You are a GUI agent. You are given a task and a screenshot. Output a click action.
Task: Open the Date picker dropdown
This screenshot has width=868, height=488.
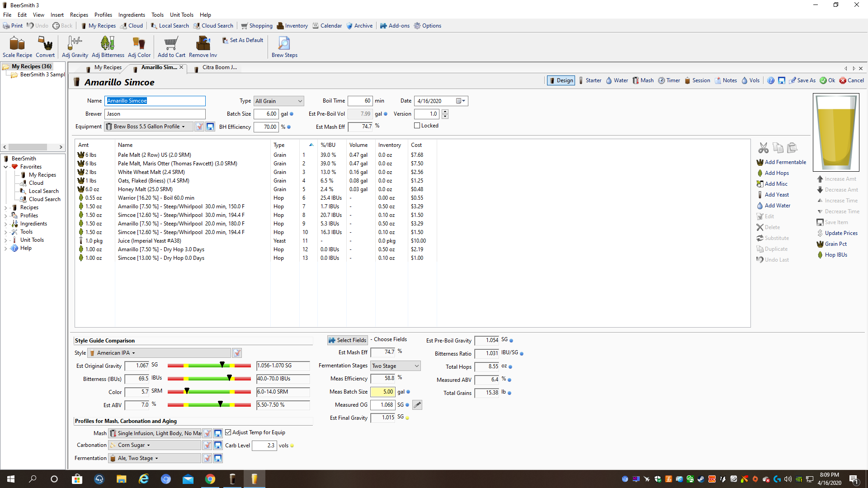(461, 101)
